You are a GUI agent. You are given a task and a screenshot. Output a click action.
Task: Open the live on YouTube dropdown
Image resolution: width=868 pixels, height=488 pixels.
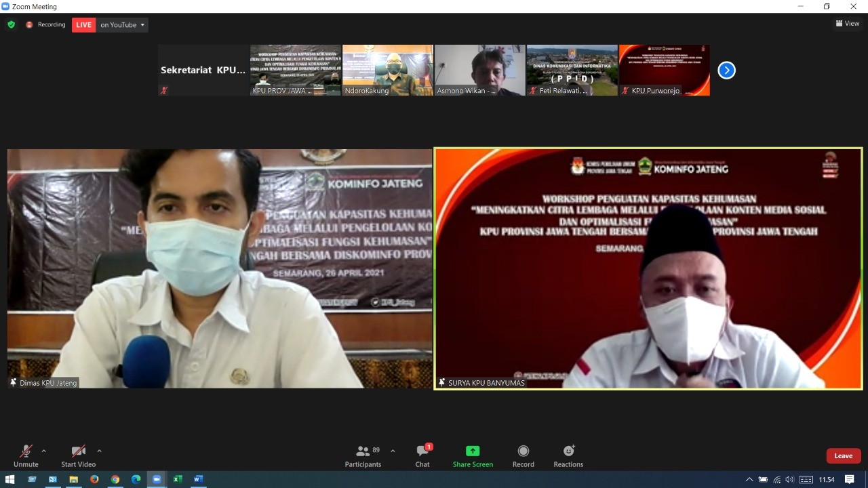[x=123, y=25]
